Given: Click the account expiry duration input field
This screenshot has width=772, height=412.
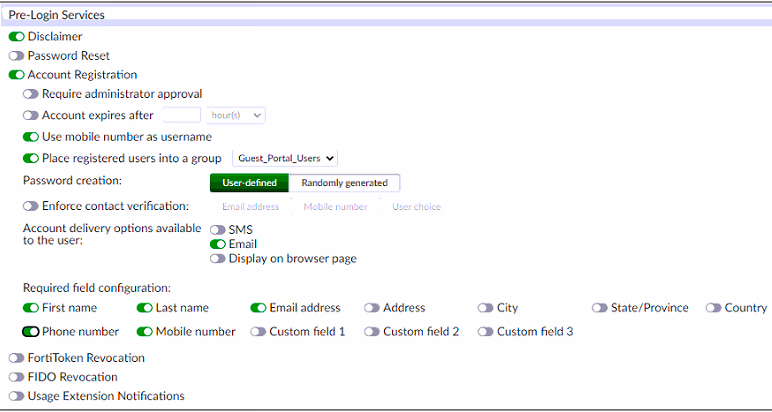Looking at the screenshot, I should click(182, 115).
